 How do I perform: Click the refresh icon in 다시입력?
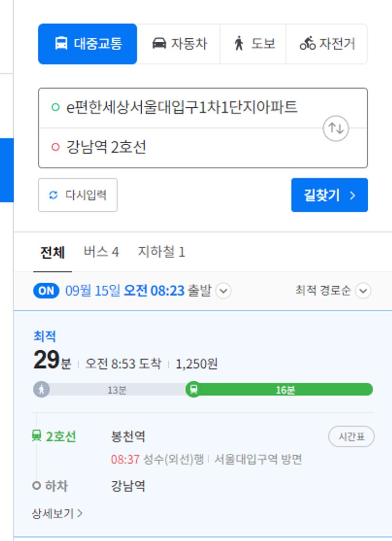[53, 195]
